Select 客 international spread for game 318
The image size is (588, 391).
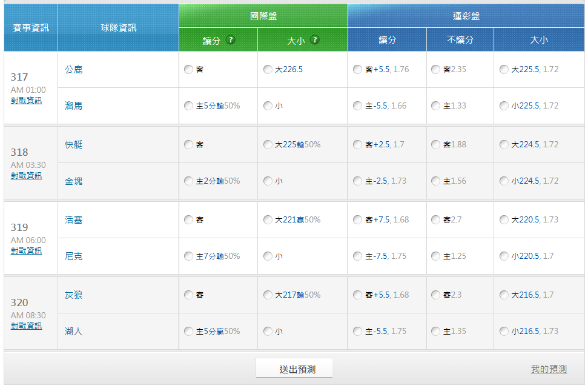click(188, 144)
